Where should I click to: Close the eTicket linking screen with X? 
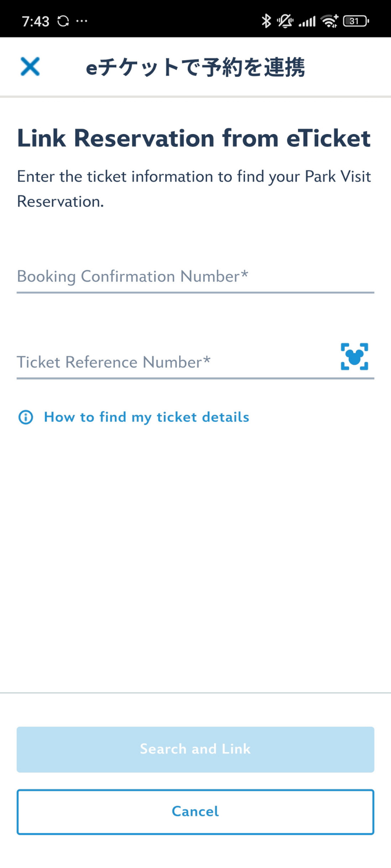click(x=30, y=66)
